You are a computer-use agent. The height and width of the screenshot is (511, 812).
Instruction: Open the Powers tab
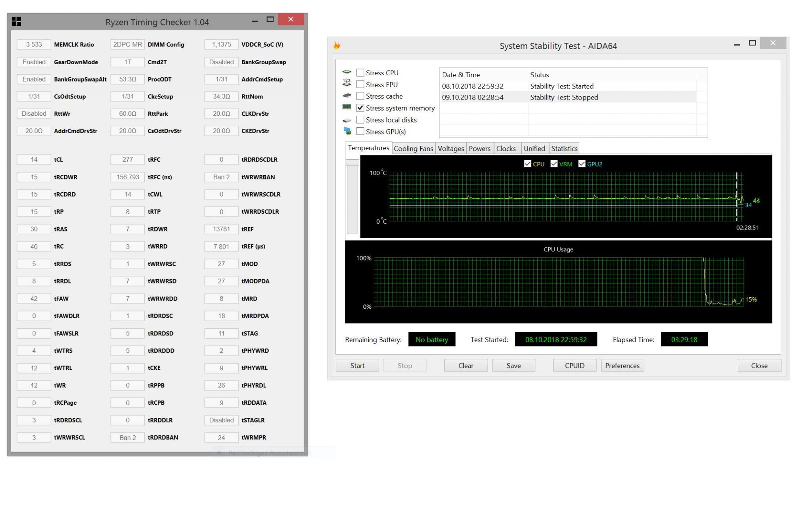(x=480, y=148)
